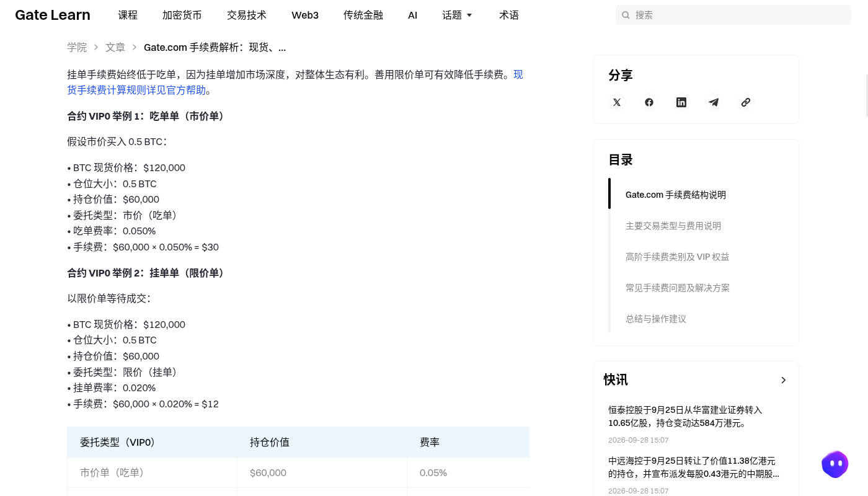Go to 学院 breadcrumb

[x=77, y=47]
